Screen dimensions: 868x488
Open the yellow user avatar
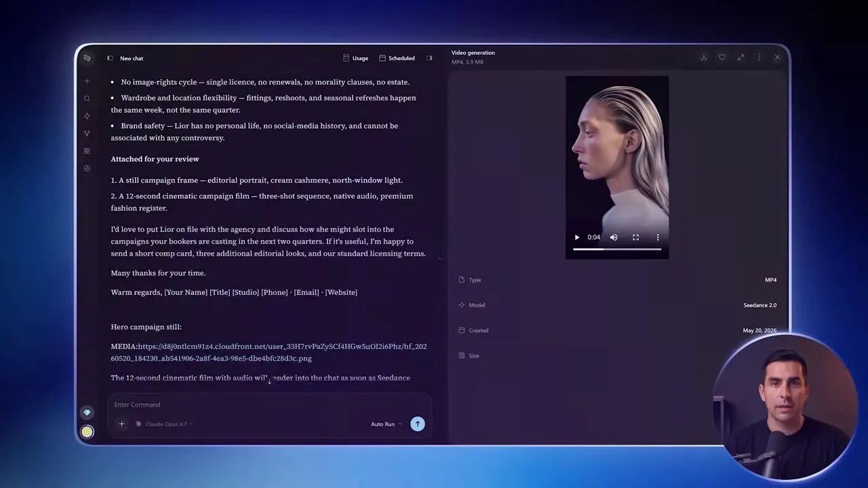pos(87,432)
